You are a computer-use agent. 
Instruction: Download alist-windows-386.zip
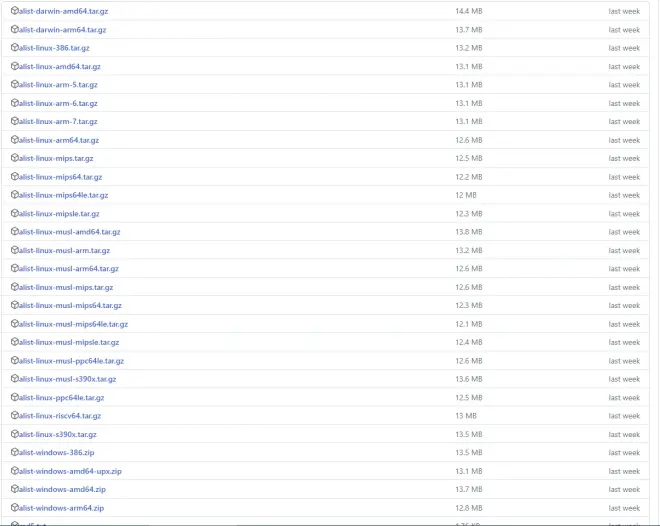pos(56,453)
